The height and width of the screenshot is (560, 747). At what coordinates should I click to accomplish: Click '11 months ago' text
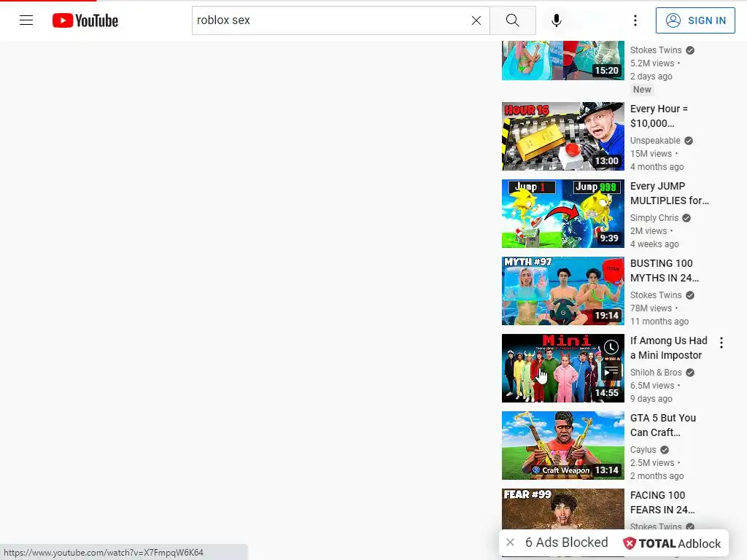[659, 322]
